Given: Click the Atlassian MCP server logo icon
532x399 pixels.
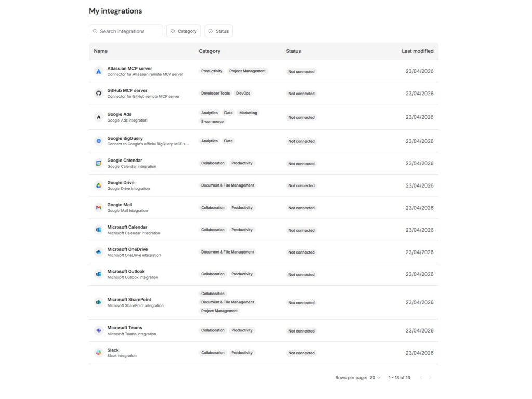Looking at the screenshot, I should [x=98, y=71].
